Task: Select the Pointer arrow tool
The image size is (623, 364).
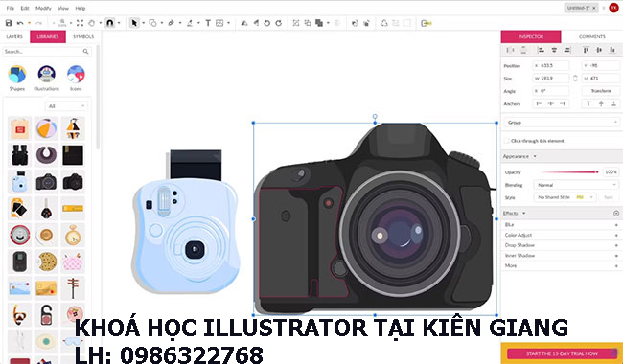Action: (x=134, y=23)
